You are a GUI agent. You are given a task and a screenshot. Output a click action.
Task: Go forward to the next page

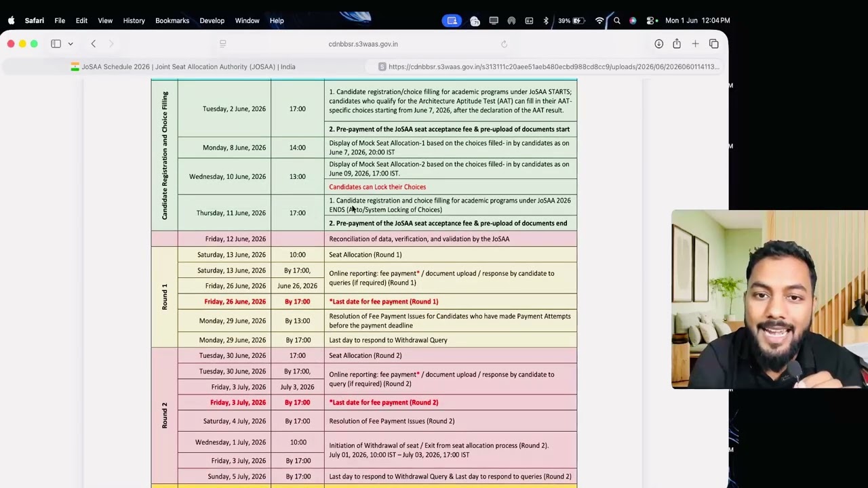pos(111,44)
